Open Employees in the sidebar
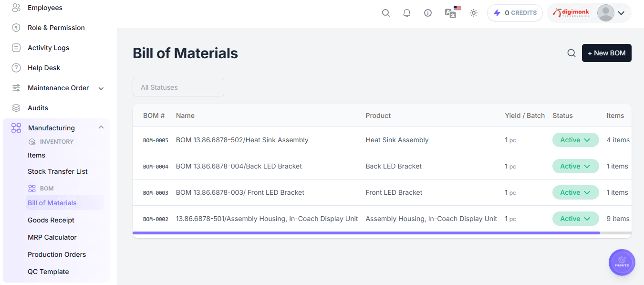Viewport: 644px width, 285px height. pos(45,8)
